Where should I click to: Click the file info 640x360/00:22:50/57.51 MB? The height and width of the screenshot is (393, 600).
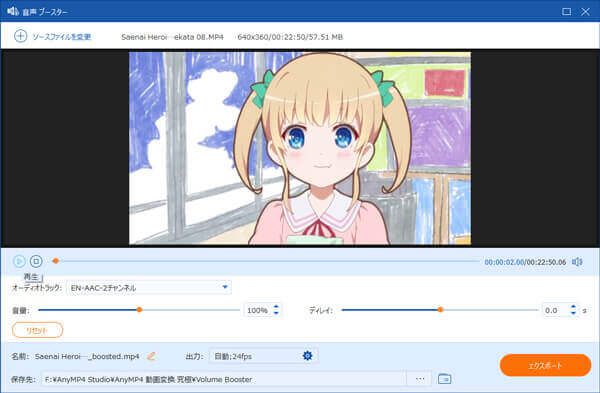(290, 37)
